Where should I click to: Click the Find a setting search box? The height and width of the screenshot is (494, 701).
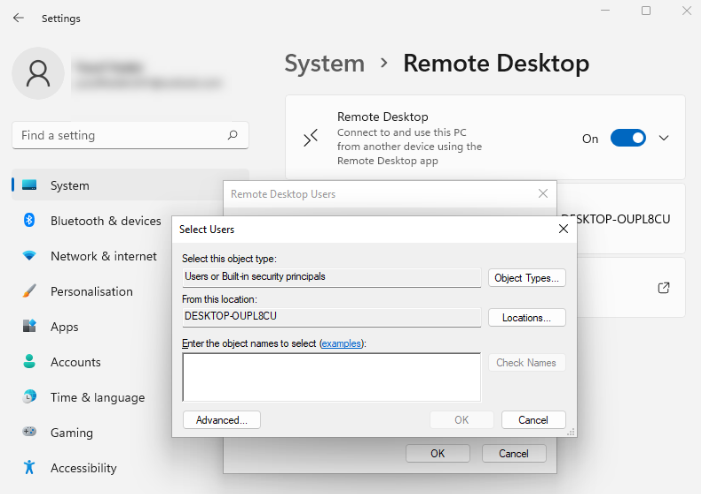[130, 135]
